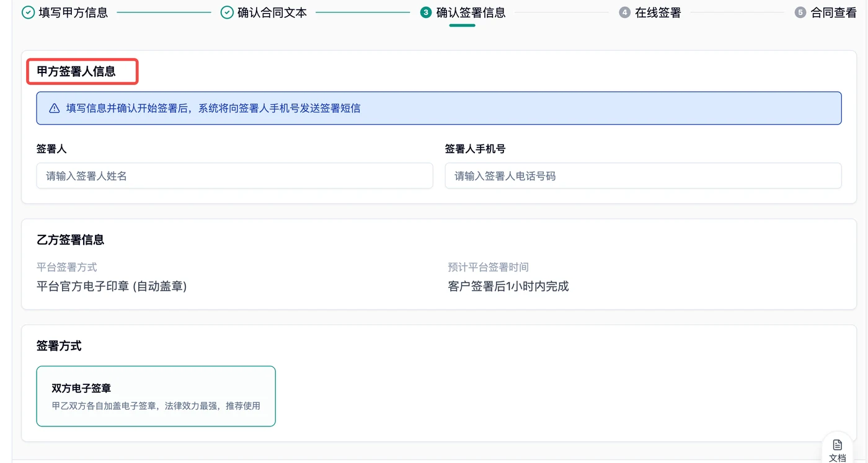Image resolution: width=868 pixels, height=463 pixels.
Task: Focus the 签署人 name input field
Action: tap(234, 176)
